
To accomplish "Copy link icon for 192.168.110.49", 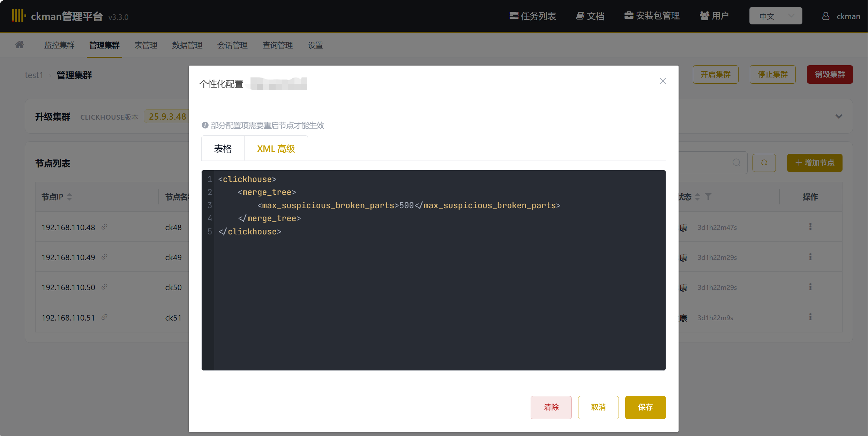I will tap(104, 257).
